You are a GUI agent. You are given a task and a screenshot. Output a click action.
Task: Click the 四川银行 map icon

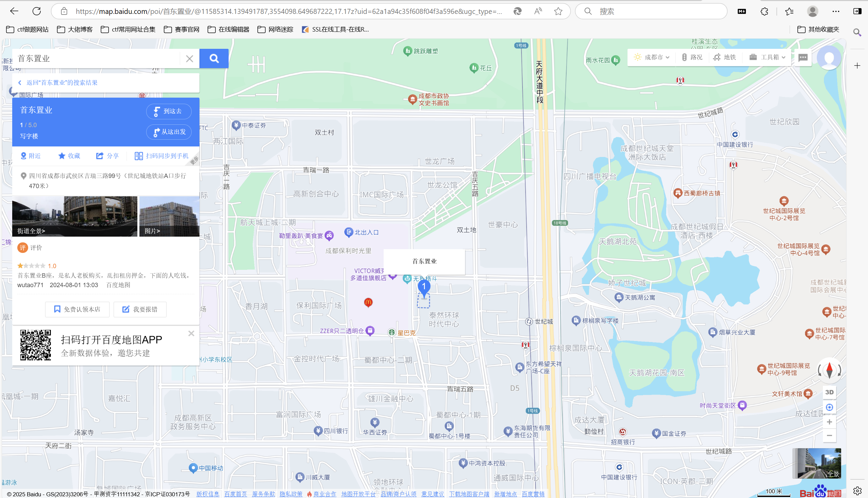(318, 431)
